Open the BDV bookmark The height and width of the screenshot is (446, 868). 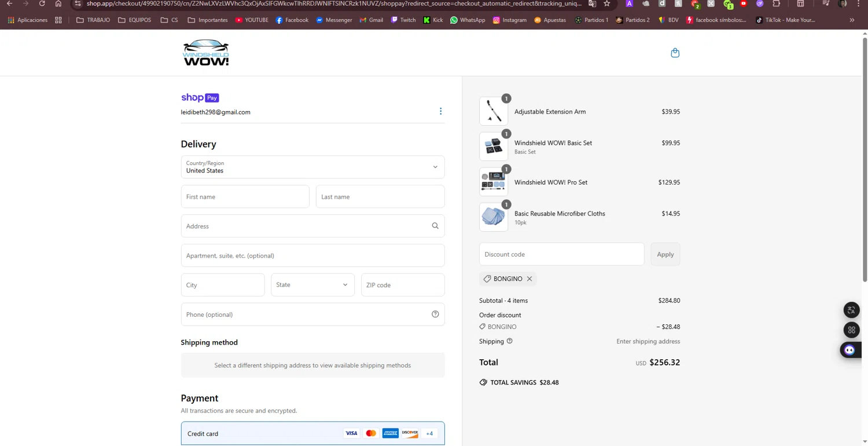(x=668, y=20)
